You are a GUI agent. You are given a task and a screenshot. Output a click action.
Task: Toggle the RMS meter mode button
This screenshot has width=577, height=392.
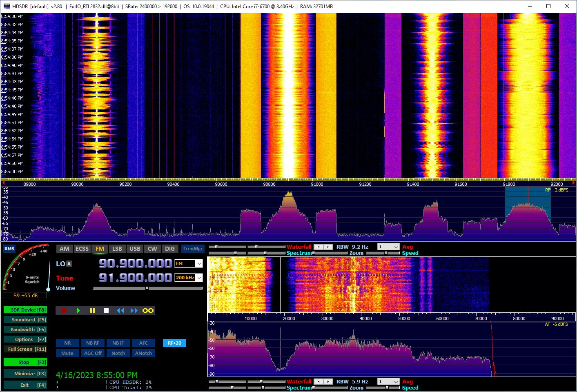click(x=9, y=249)
